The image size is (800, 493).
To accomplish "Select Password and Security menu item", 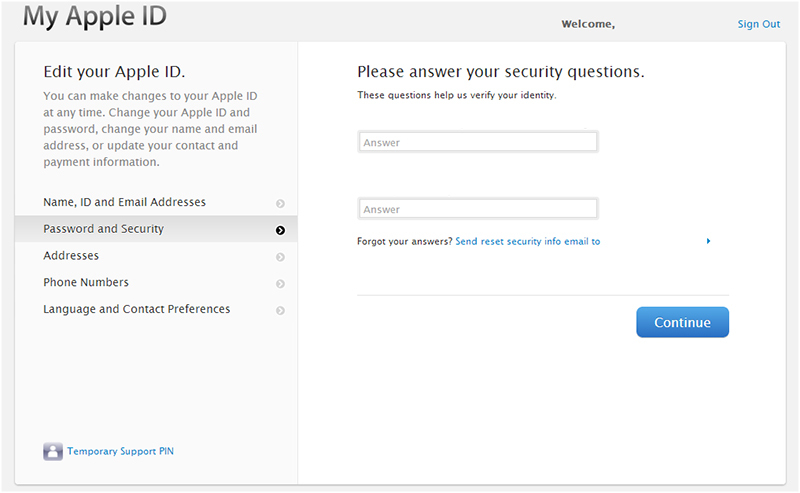I will [156, 229].
